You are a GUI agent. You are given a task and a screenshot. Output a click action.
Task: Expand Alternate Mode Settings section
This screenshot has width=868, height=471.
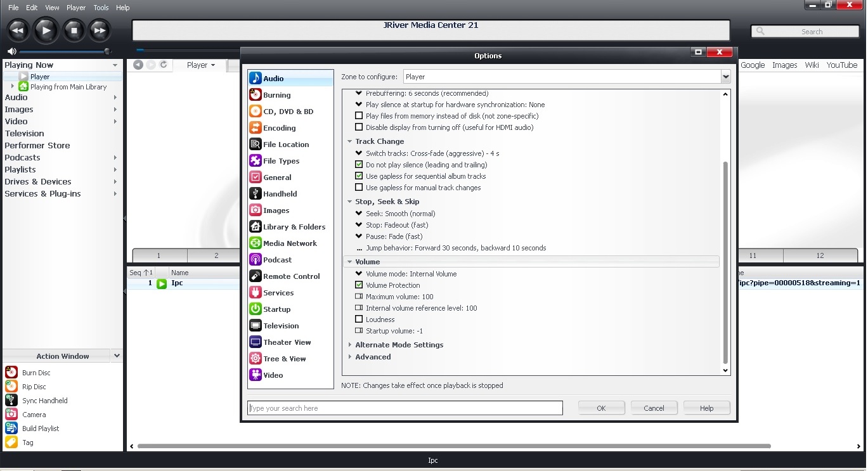(x=349, y=345)
